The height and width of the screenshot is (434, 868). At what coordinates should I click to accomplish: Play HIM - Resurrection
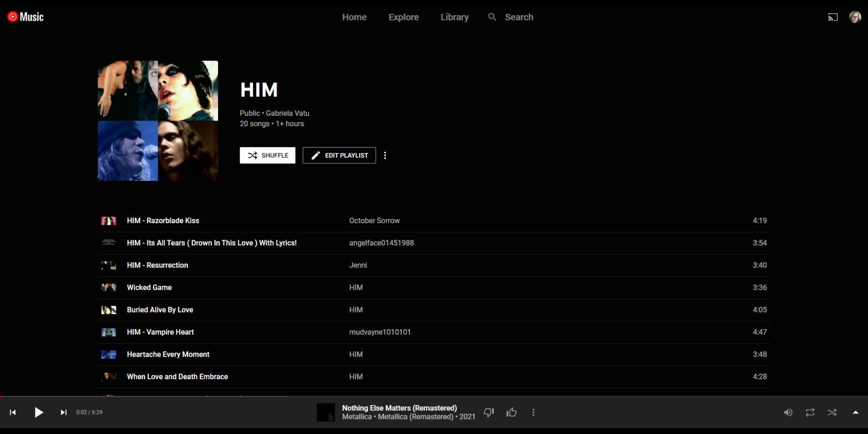[x=158, y=265]
